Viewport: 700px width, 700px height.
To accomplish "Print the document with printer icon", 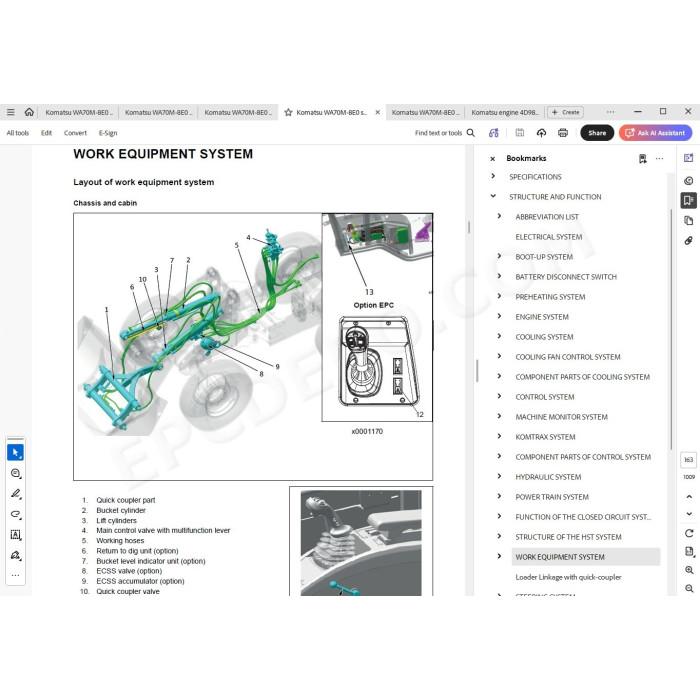I will (x=563, y=133).
